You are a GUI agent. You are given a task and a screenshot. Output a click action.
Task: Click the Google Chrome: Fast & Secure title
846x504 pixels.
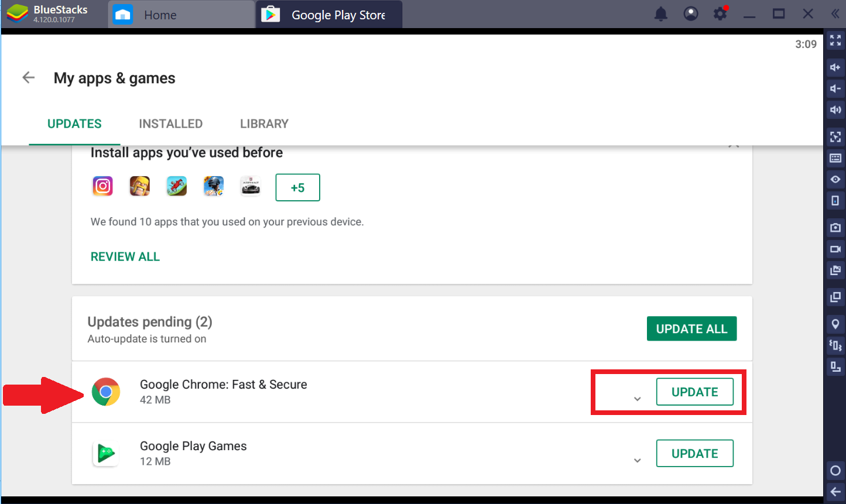pyautogui.click(x=224, y=385)
